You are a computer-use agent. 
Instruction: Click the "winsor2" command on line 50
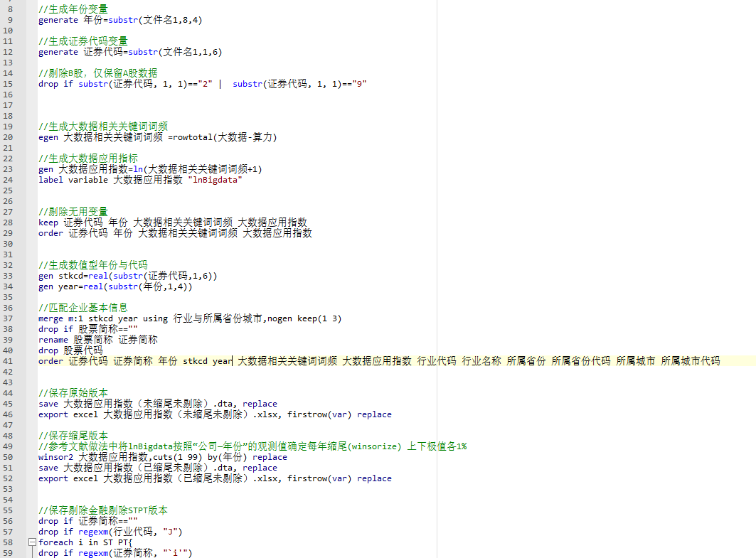click(55, 457)
